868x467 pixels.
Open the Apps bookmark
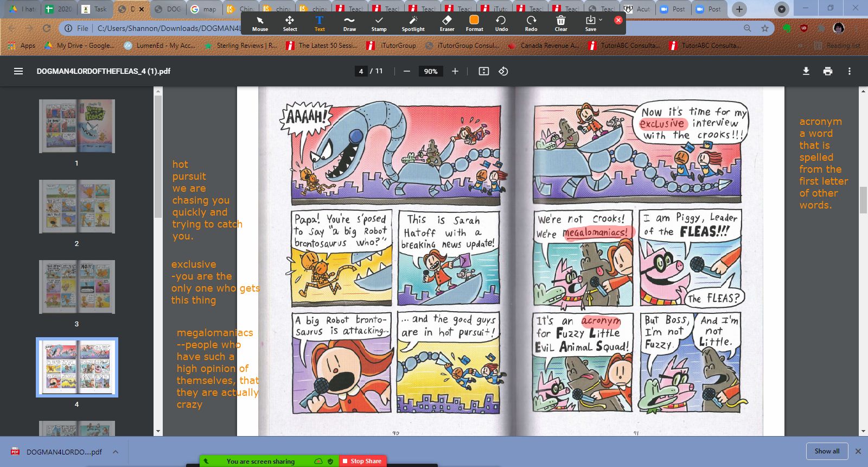point(22,46)
